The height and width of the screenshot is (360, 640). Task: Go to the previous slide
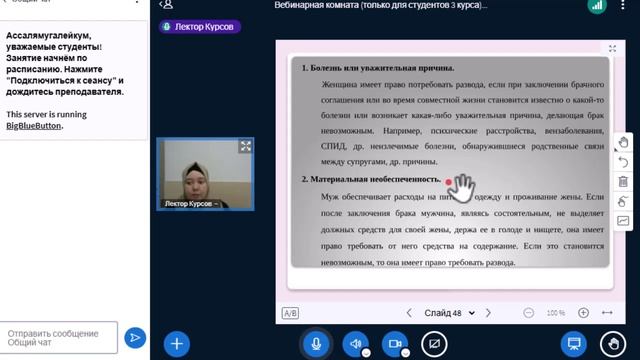coord(409,313)
